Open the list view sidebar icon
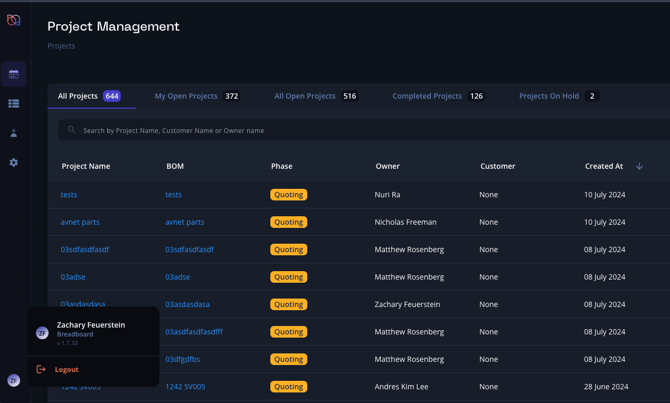This screenshot has width=670, height=403. pos(14,104)
